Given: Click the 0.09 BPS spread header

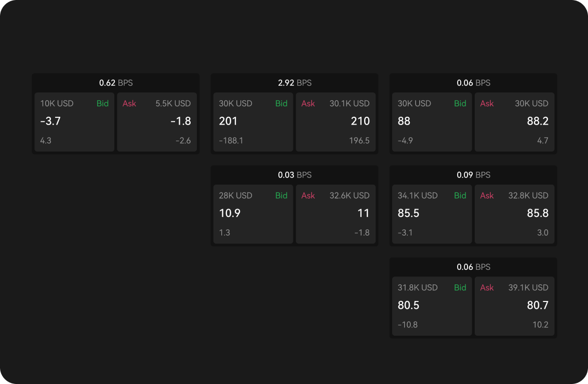Looking at the screenshot, I should [x=473, y=175].
